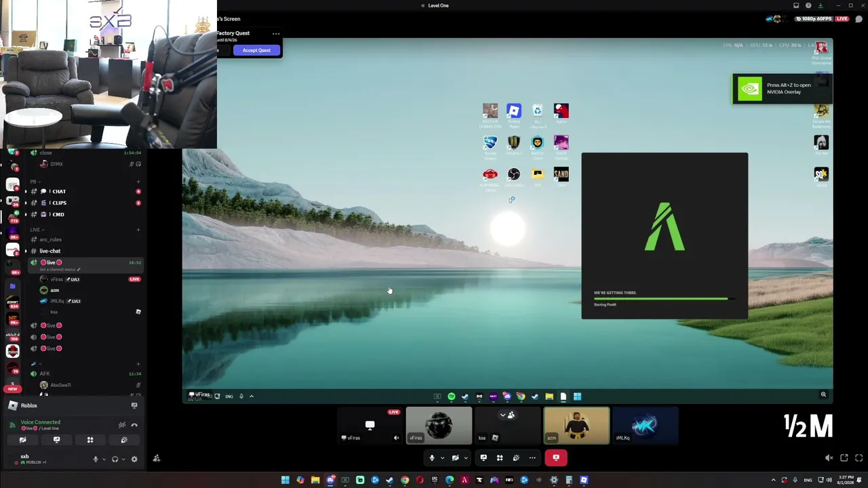The image size is (868, 488).
Task: Show the member list icon beside the user panel
Action: [x=156, y=459]
